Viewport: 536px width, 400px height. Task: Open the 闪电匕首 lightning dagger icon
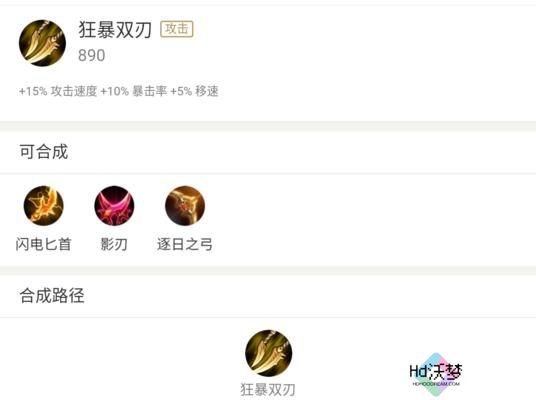pos(43,205)
